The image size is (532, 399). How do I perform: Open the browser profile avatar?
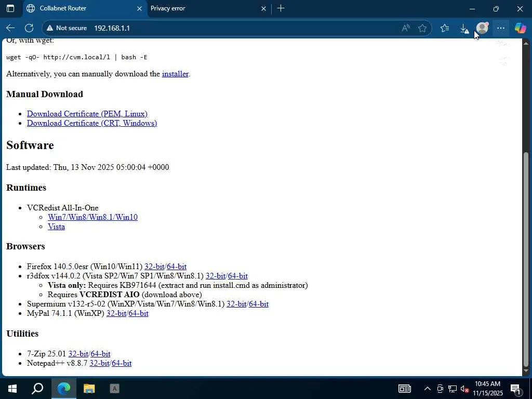point(482,28)
